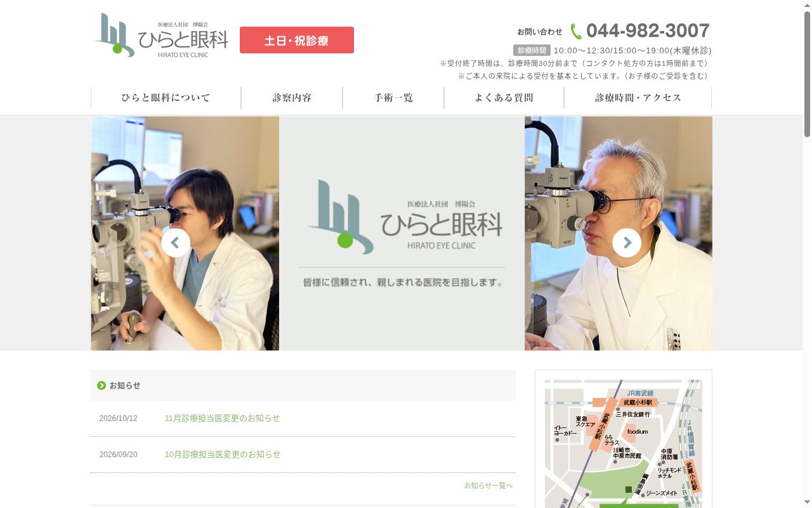Open the 診察内容 menu item

(x=292, y=98)
